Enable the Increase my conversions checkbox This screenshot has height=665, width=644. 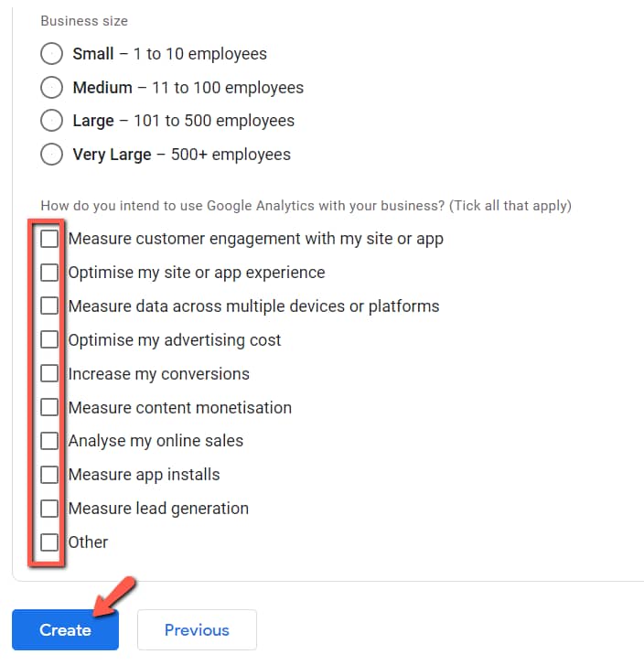click(49, 374)
